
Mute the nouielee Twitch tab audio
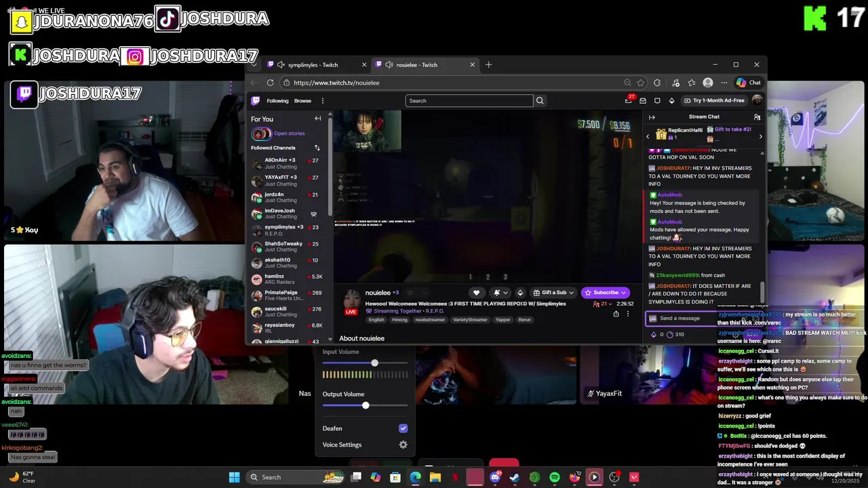(389, 65)
